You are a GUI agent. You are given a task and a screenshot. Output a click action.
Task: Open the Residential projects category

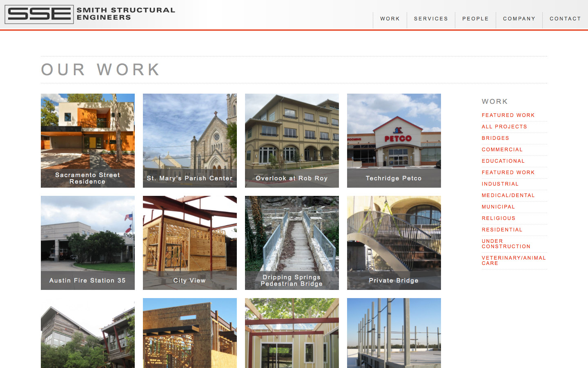tap(502, 230)
